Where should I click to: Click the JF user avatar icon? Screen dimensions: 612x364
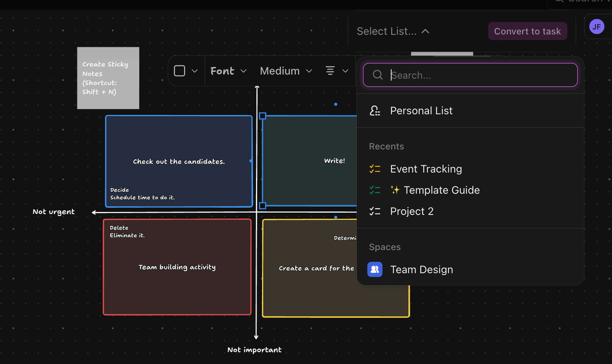pyautogui.click(x=596, y=27)
